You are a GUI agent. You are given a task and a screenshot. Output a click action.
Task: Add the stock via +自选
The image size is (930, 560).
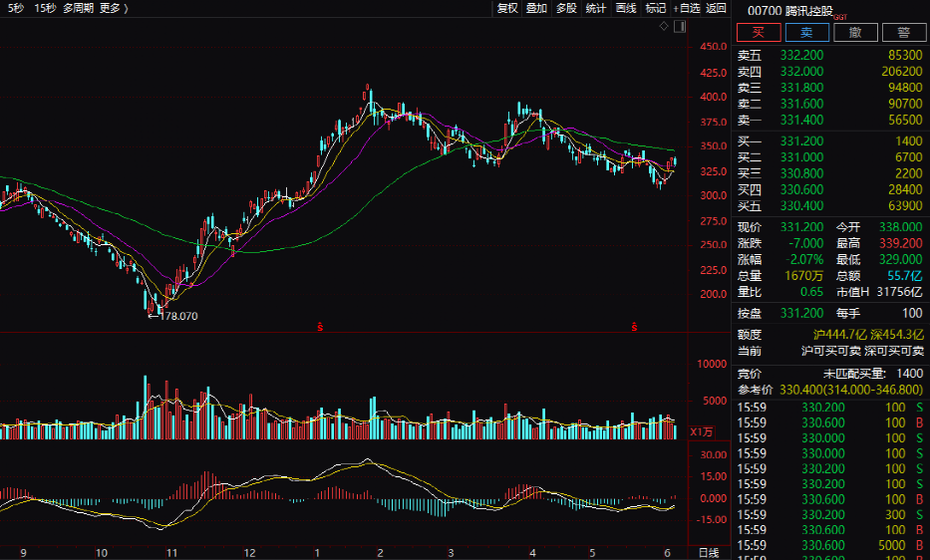(x=687, y=8)
